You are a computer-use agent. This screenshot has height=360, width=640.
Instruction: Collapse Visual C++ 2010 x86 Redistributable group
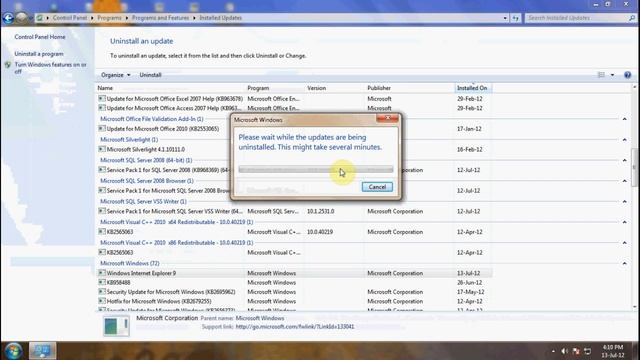coord(624,243)
